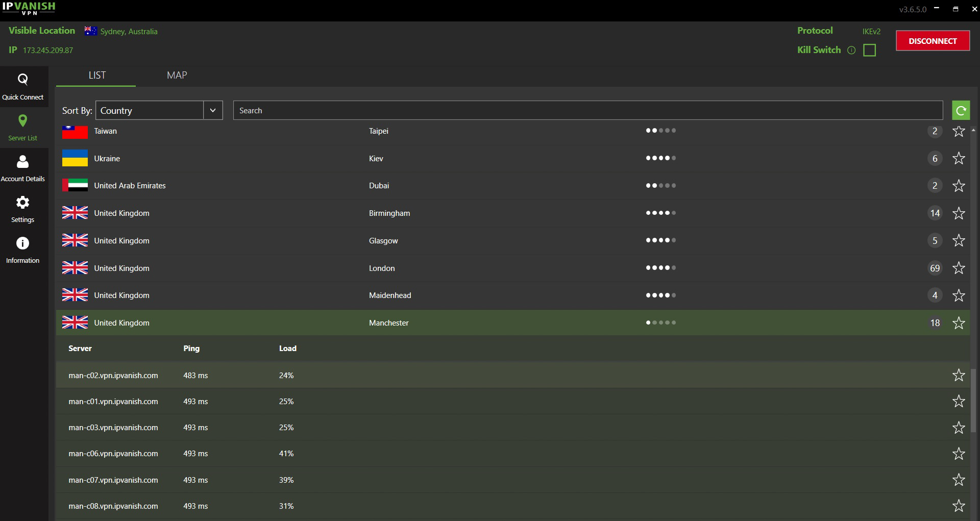Click inside the Search field
Viewport: 980px width, 521px height.
click(588, 110)
